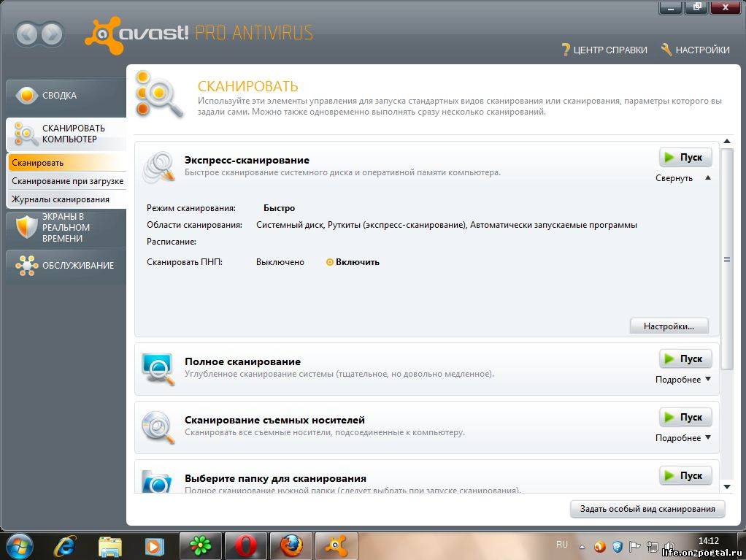This screenshot has width=746, height=560.
Task: Click the taskbar clock 14:12
Action: (x=709, y=541)
